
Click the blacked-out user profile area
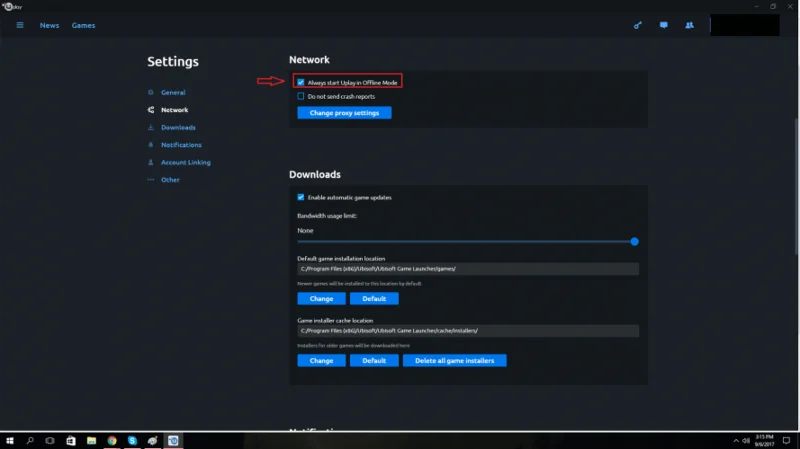pos(745,25)
